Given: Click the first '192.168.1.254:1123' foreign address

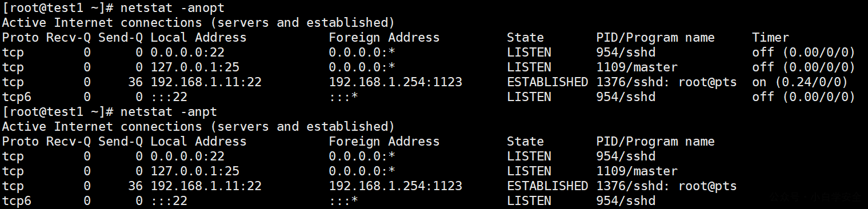Looking at the screenshot, I should [395, 82].
